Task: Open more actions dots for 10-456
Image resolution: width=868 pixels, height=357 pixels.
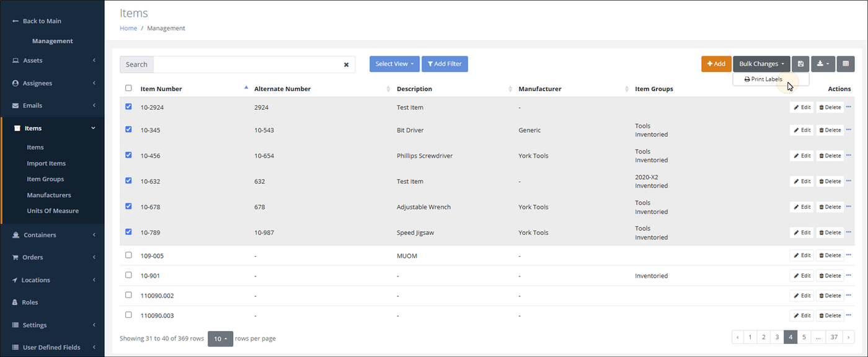Action: pyautogui.click(x=849, y=156)
